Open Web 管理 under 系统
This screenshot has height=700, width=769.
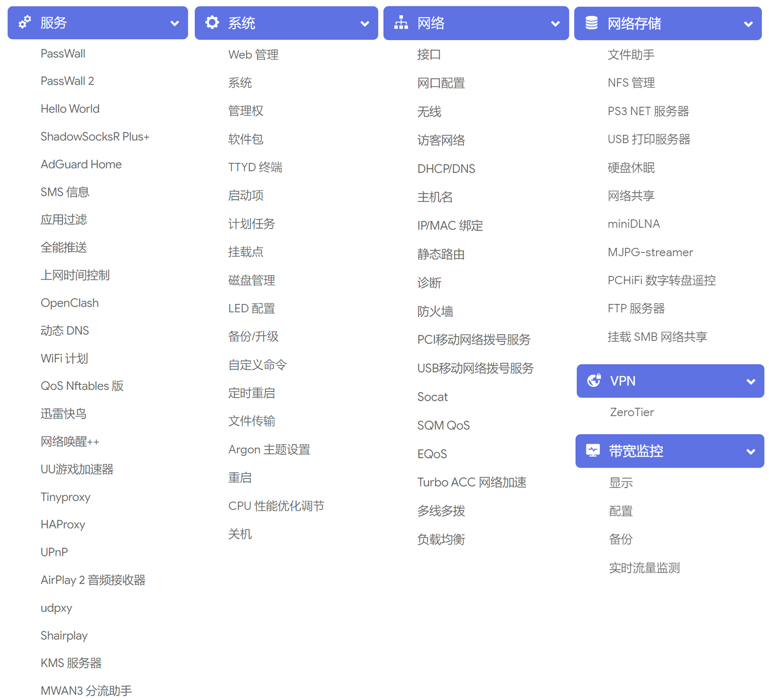pos(253,54)
